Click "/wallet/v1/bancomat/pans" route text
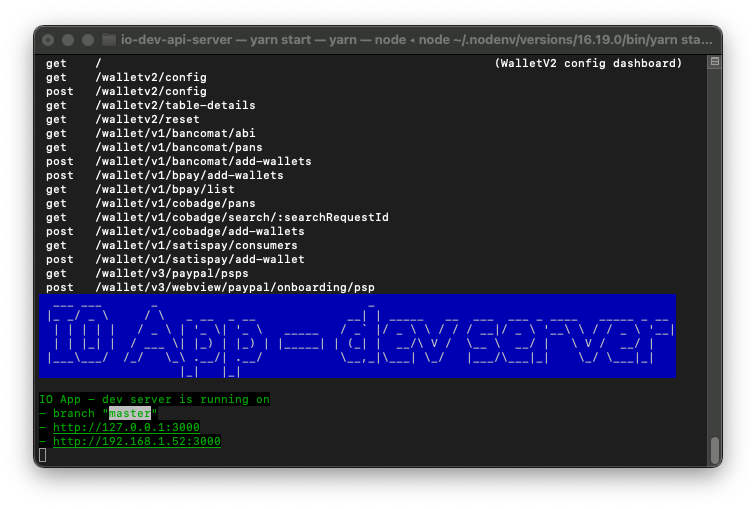The height and width of the screenshot is (509, 756). pyautogui.click(x=179, y=147)
